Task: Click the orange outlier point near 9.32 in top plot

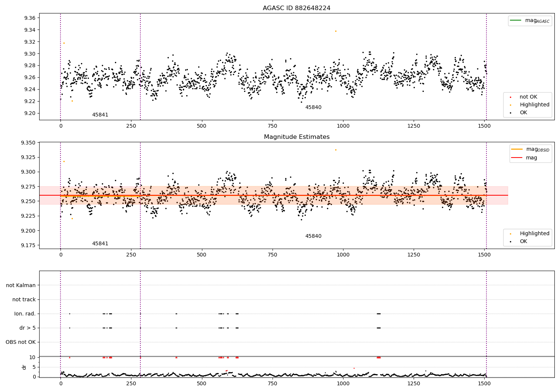Action: tap(64, 43)
